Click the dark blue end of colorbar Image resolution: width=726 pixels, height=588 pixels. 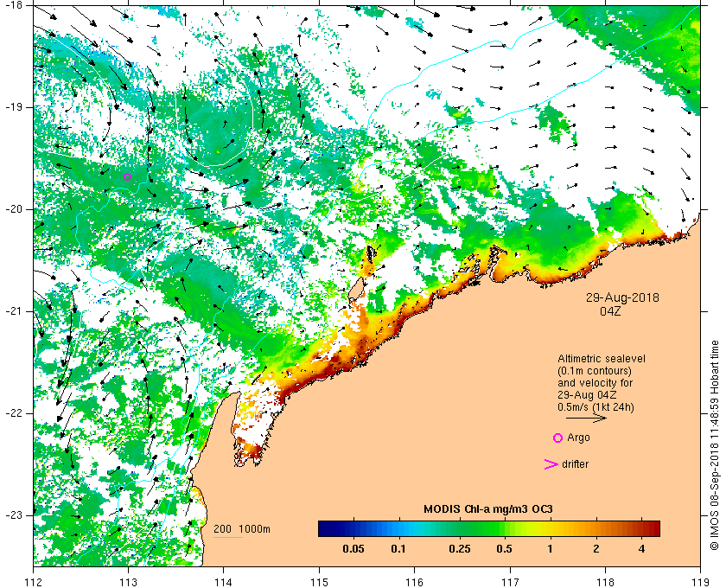click(322, 528)
